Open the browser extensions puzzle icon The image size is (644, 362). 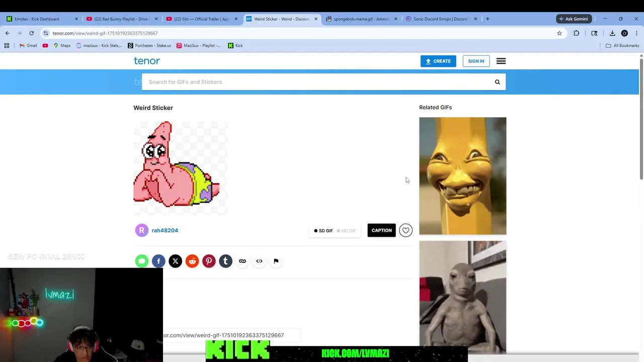click(x=577, y=33)
